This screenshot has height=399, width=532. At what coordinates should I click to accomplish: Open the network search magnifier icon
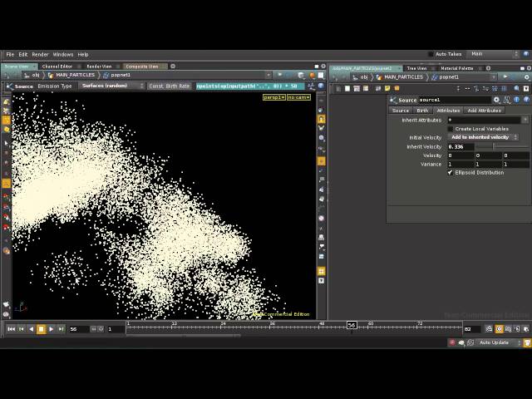[516, 89]
